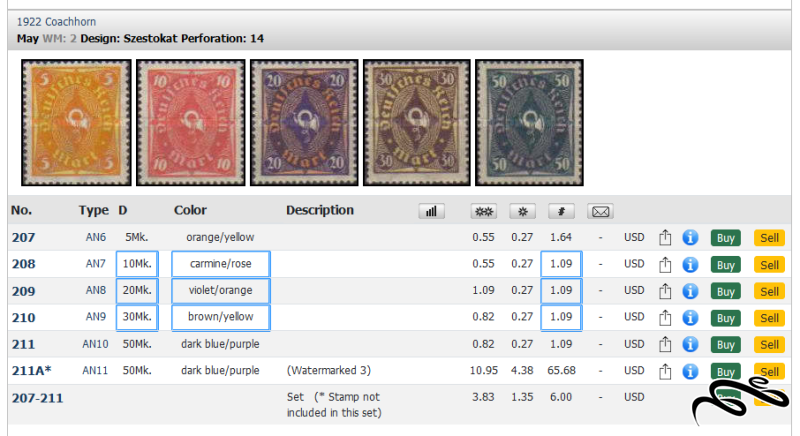Viewport: 800px width, 436px height.
Task: Click the 65.68 used price
Action: 561,371
